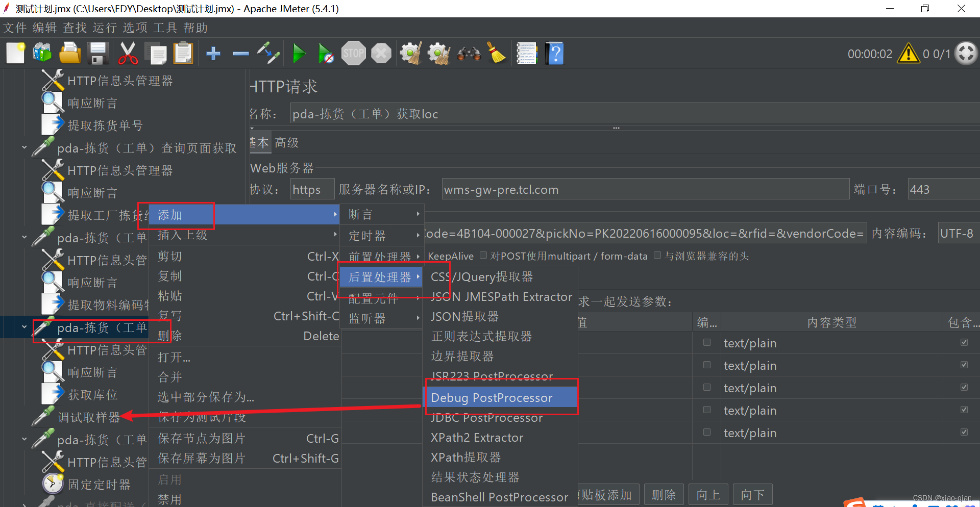Start the test with the green play icon
The height and width of the screenshot is (507, 980).
pyautogui.click(x=299, y=53)
